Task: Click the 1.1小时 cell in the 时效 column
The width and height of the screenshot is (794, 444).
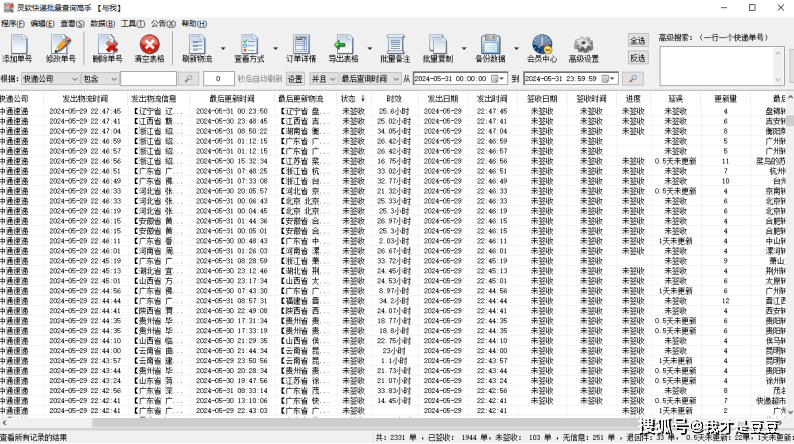Action: (394, 361)
